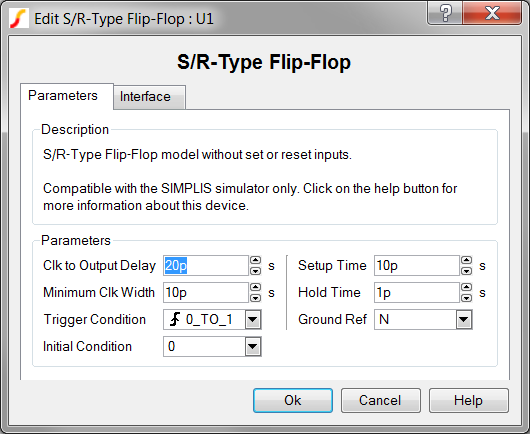Image resolution: width=530 pixels, height=434 pixels.
Task: Confirm changes with the Ok button
Action: pos(293,401)
